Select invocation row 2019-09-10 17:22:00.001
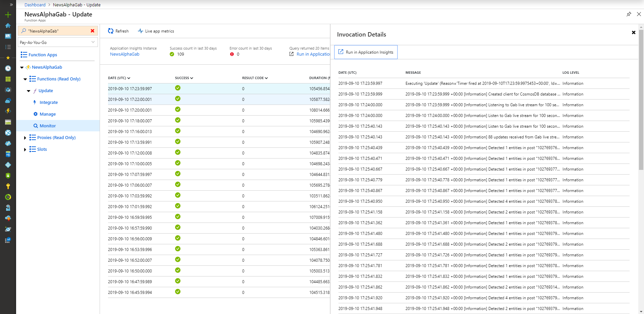Viewport: 644px width, 314px height. [219, 100]
